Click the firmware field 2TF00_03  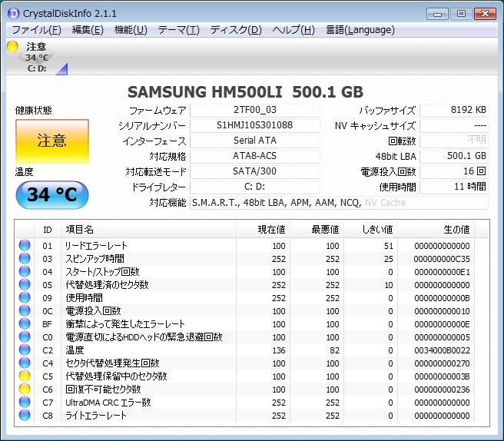coord(255,111)
